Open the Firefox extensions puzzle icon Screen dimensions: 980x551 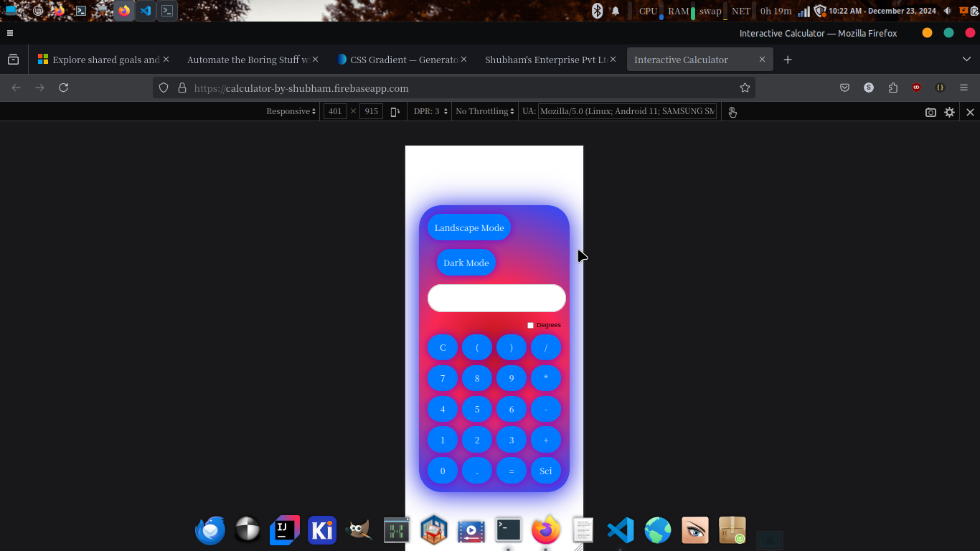892,88
